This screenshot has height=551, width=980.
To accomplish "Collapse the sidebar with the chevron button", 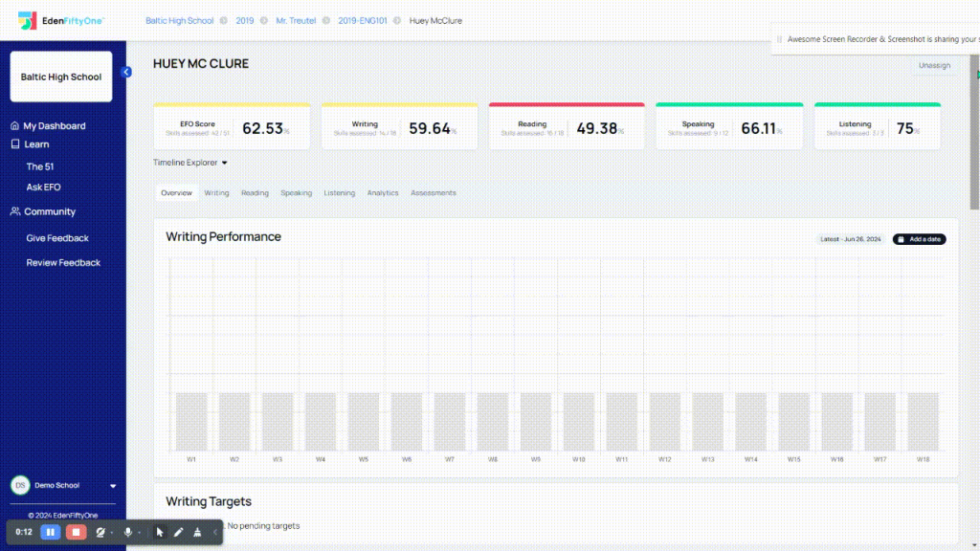I will click(126, 72).
